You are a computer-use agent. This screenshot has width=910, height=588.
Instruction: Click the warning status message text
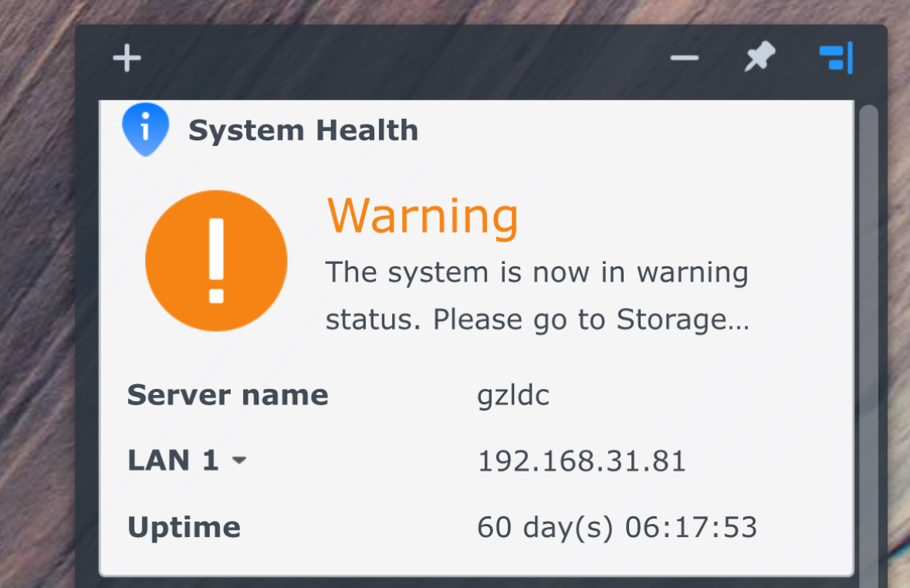tap(537, 296)
